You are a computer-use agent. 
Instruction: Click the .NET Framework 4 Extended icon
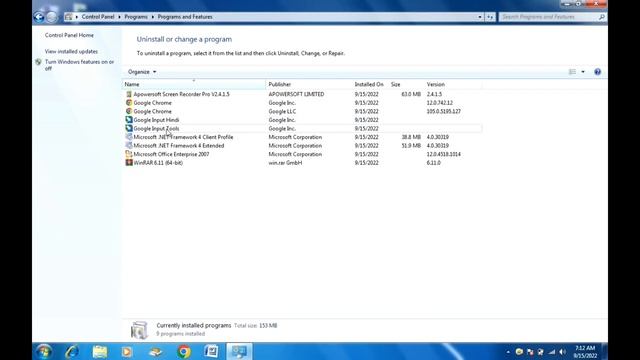pos(129,146)
